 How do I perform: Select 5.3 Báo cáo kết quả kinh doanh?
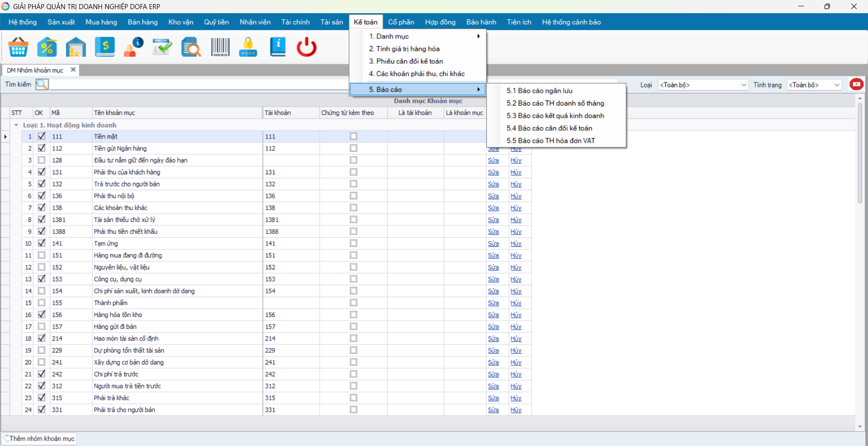tap(555, 115)
